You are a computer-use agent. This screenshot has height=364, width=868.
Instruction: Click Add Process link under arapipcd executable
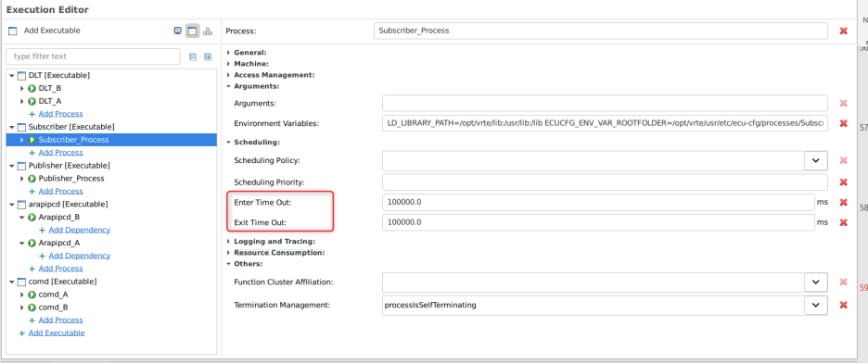60,269
